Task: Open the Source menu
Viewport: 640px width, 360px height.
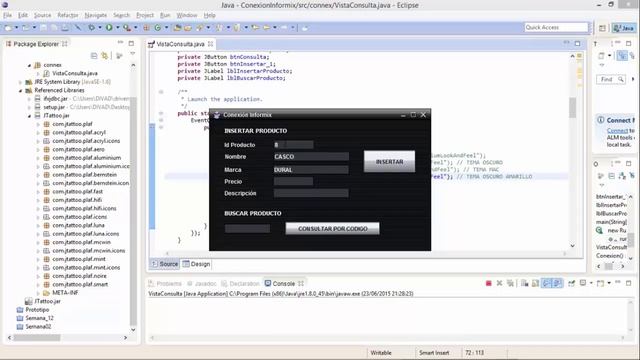Action: (42, 15)
